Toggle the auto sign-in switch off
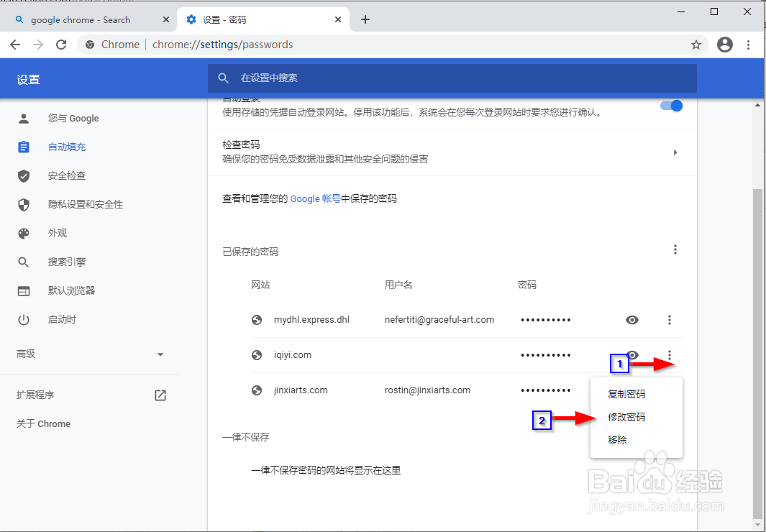This screenshot has height=532, width=766. point(671,106)
